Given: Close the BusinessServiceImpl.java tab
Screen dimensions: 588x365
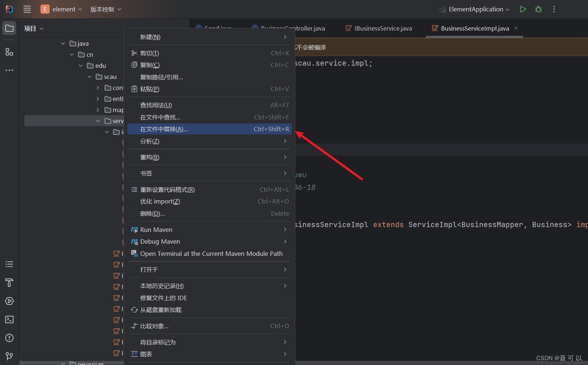Looking at the screenshot, I should point(516,28).
